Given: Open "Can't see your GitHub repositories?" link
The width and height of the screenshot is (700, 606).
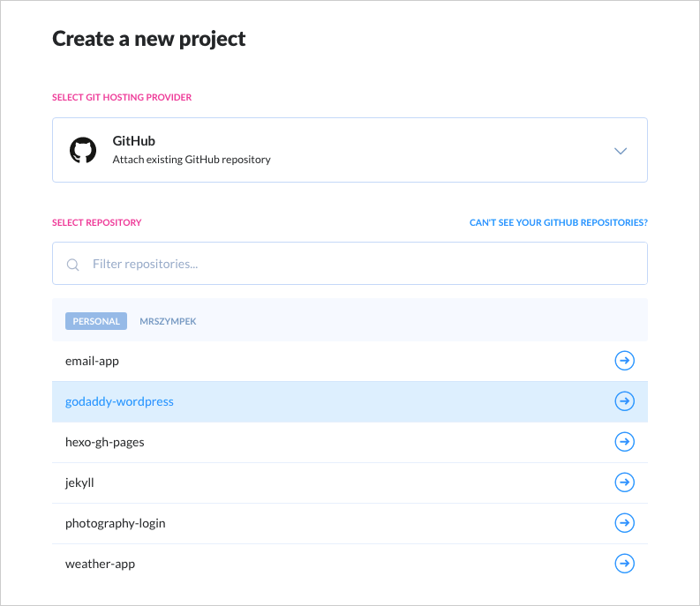Looking at the screenshot, I should pos(558,223).
